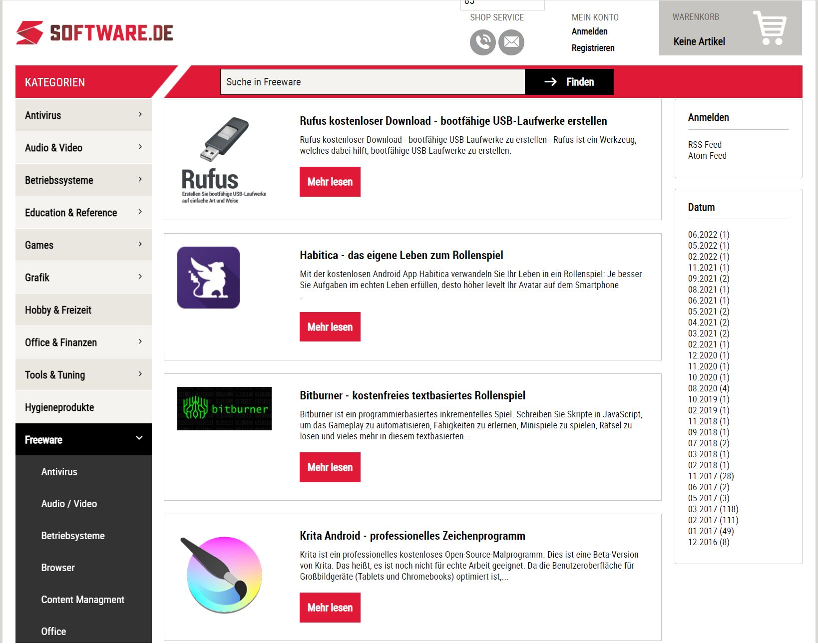Filter by date 08.2020 (4)
Image resolution: width=818 pixels, height=644 pixels.
tap(709, 388)
